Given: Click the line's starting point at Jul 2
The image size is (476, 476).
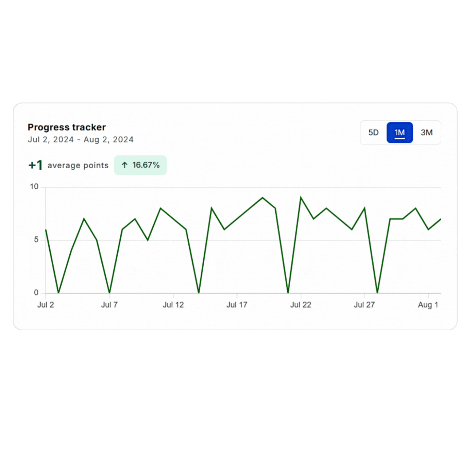Looking at the screenshot, I should (46, 230).
